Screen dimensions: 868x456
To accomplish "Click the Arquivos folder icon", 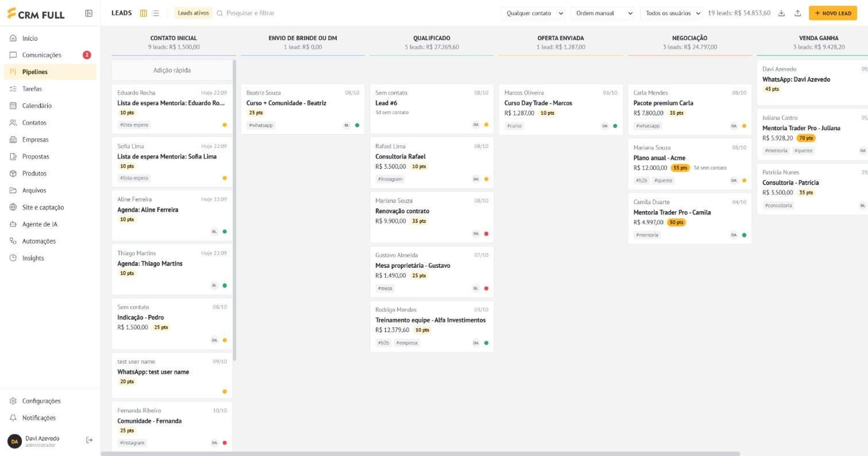I will coord(13,190).
